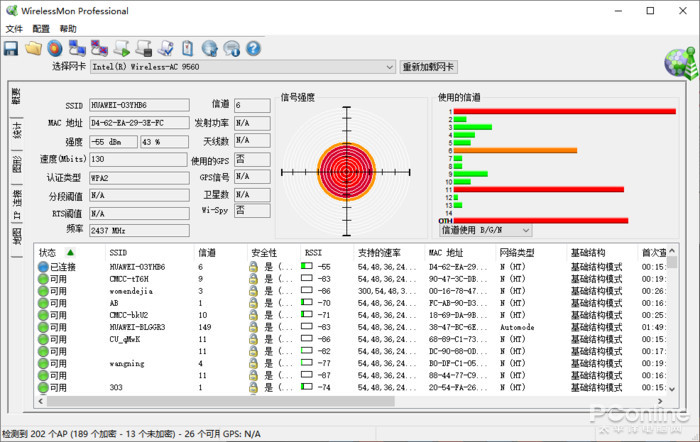
Task: Click the globe antenna logo at top right
Action: (x=681, y=63)
